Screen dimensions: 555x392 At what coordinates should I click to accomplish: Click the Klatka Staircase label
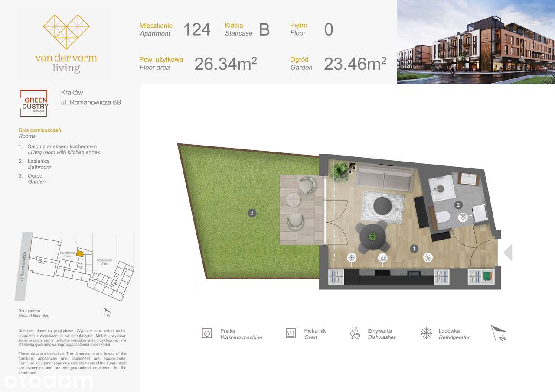[x=238, y=29]
